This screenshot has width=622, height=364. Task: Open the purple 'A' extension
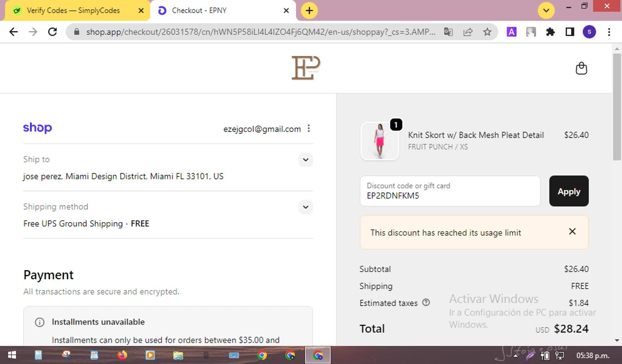512,32
